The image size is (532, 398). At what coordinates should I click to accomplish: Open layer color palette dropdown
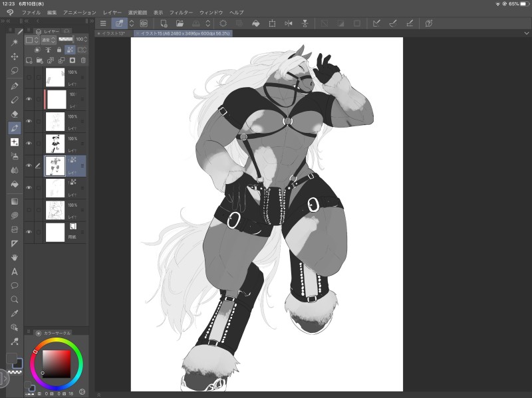coord(32,40)
